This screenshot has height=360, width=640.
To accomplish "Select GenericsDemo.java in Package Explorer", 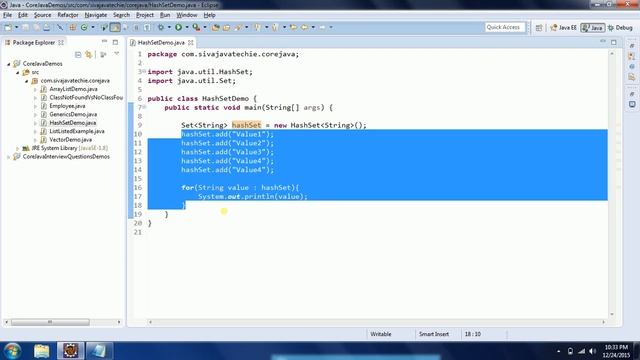I will tap(73, 115).
